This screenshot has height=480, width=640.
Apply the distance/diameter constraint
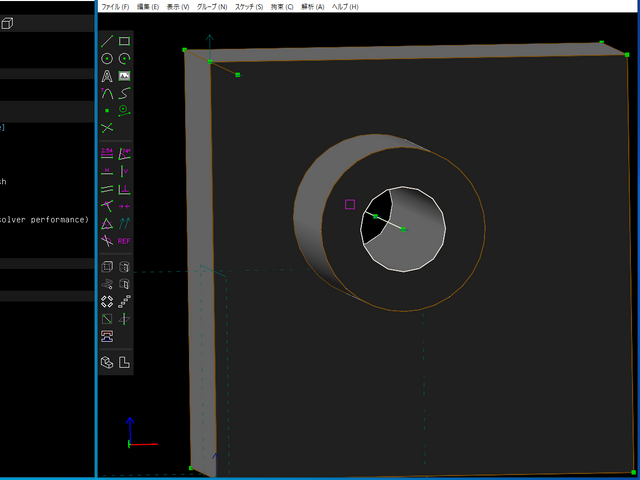click(107, 153)
